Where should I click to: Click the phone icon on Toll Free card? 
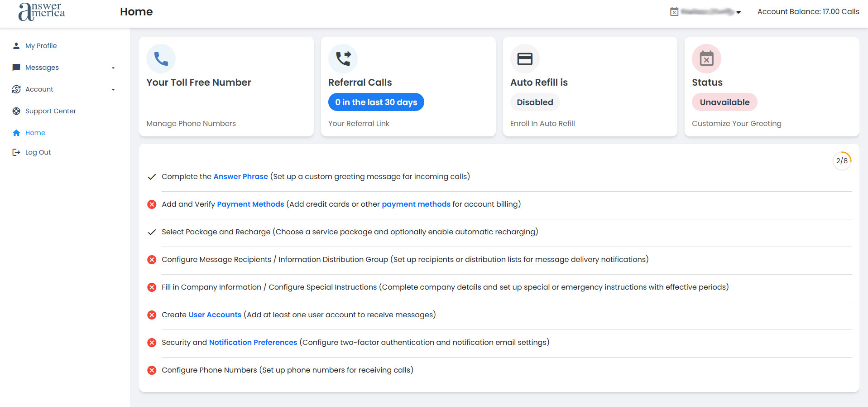[x=161, y=59]
